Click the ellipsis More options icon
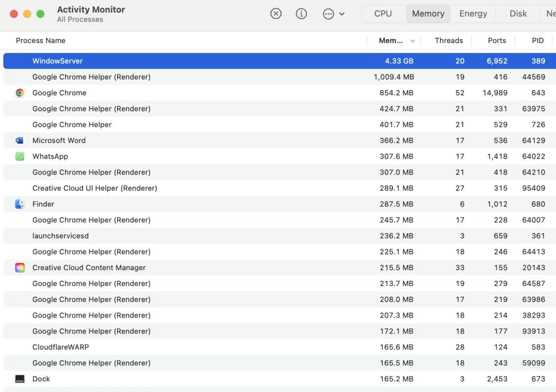 click(329, 14)
